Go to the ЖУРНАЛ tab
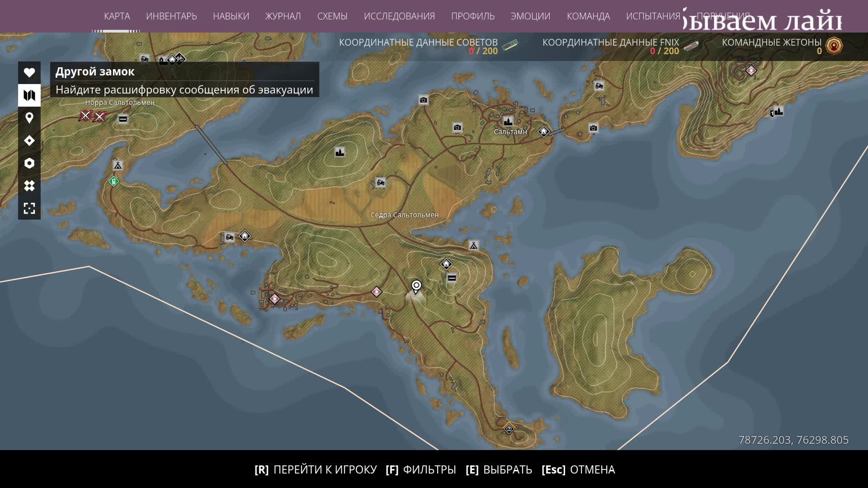 [x=283, y=16]
